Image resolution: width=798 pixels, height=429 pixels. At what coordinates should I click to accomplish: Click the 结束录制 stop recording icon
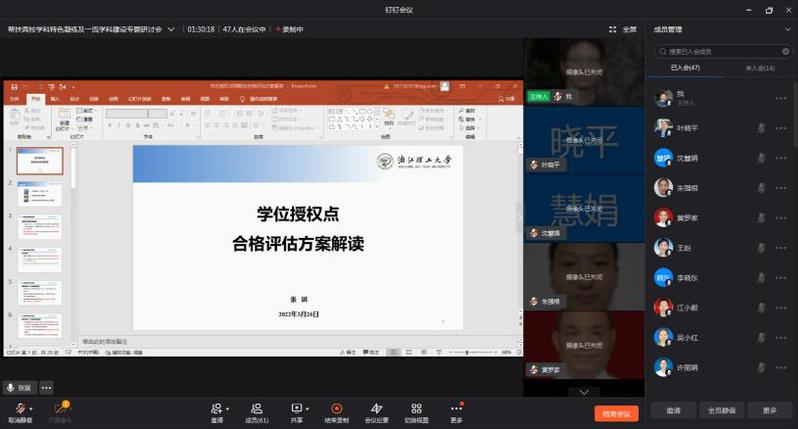[x=337, y=408]
